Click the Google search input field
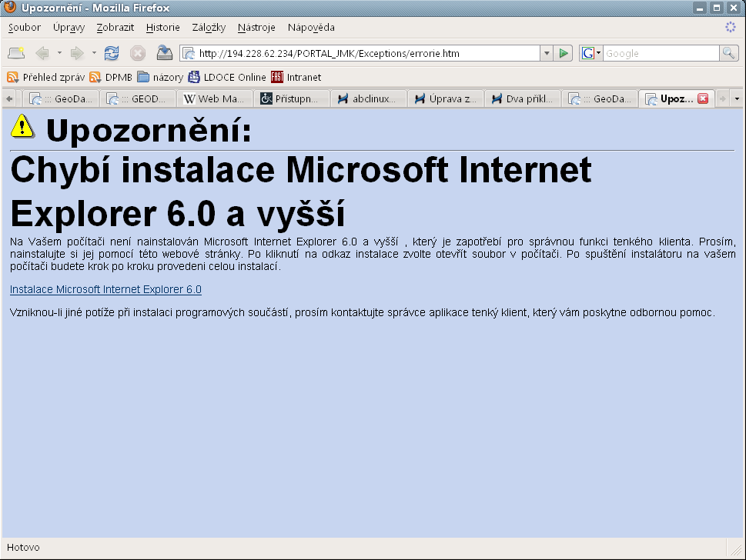746x560 pixels. pos(661,53)
